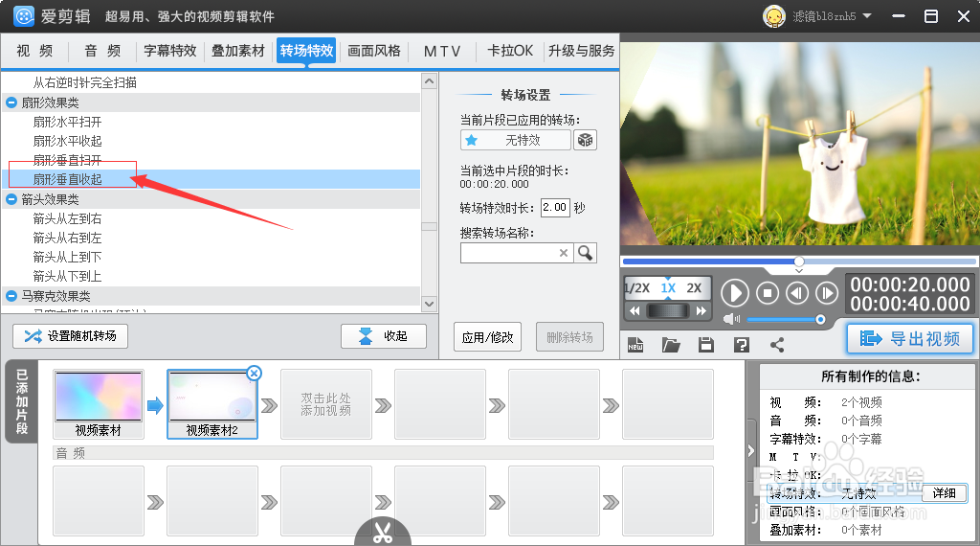The height and width of the screenshot is (546, 980).
Task: Click the magnifier search icon
Action: 585,253
